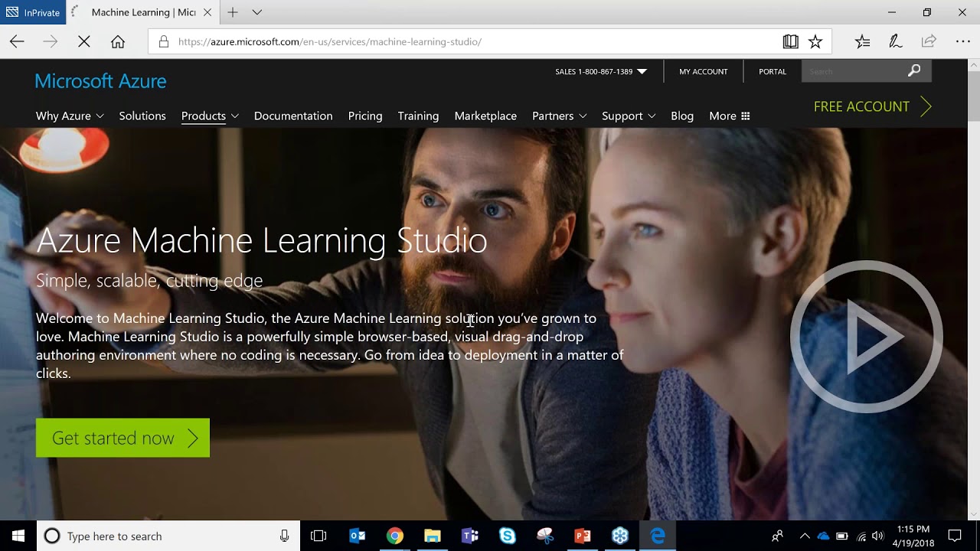980x551 pixels.
Task: Click the browser Forward arrow
Action: point(51,42)
